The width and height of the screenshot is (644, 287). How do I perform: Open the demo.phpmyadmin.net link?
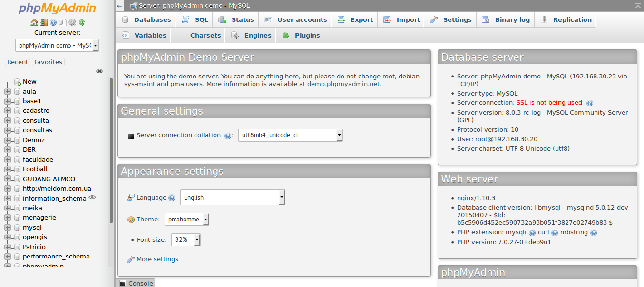coord(343,84)
